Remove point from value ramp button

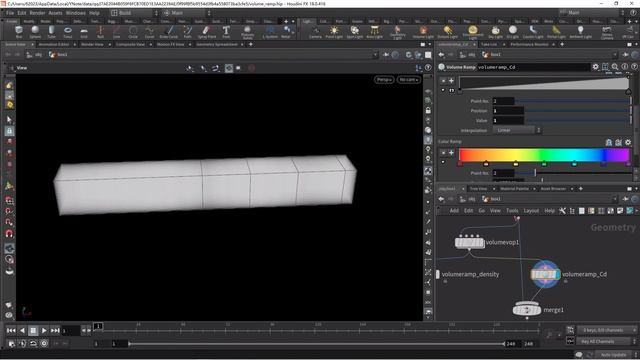click(x=443, y=81)
